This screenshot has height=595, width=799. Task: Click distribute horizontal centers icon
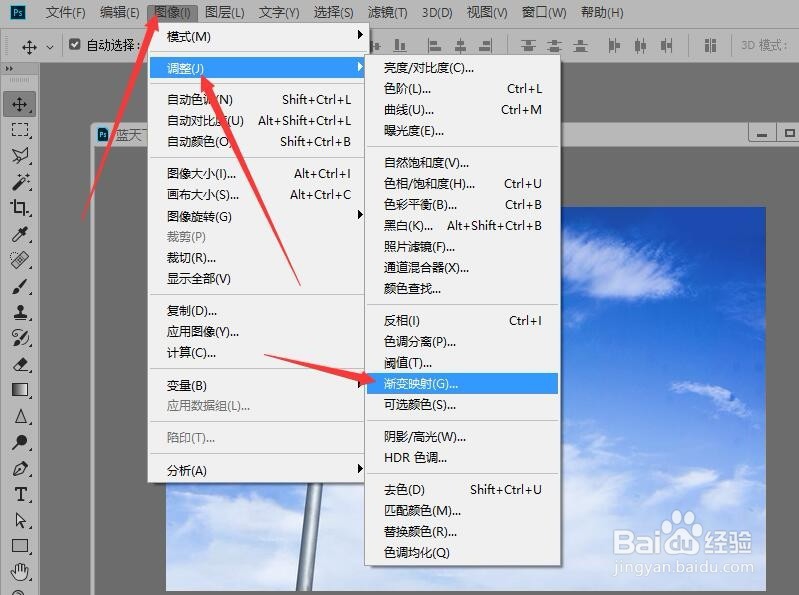pos(640,46)
